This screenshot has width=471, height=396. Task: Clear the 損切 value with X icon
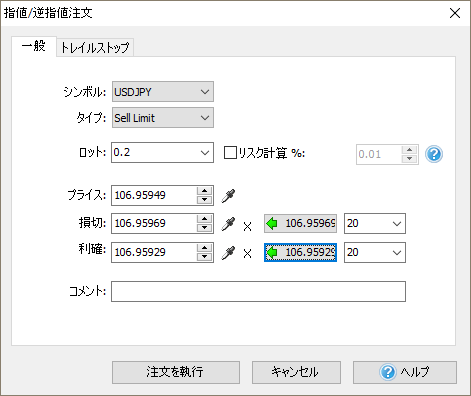click(247, 227)
